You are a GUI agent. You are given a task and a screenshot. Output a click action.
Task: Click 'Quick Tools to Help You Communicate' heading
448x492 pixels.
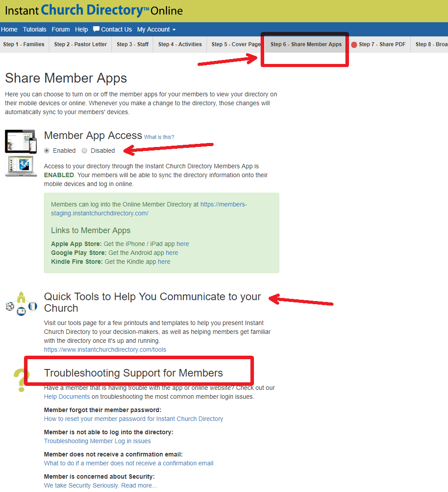[152, 302]
